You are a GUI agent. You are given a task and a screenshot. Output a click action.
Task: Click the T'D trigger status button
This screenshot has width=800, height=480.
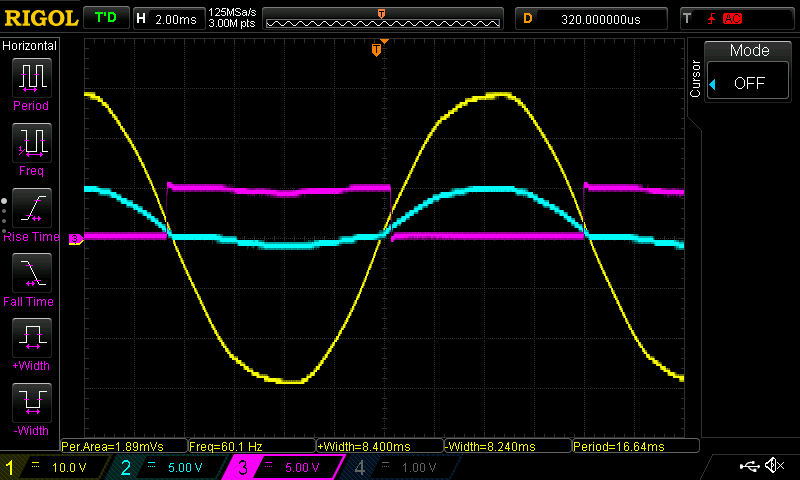tap(105, 18)
